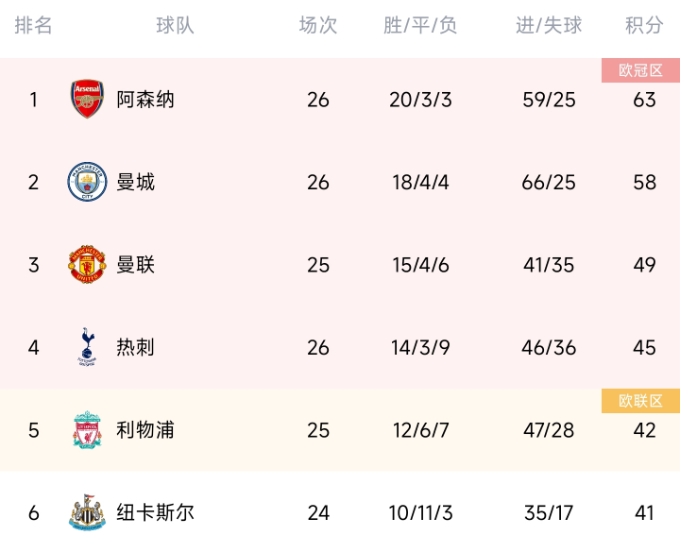The height and width of the screenshot is (549, 690).
Task: Click the 进/失球 column header
Action: point(549,25)
